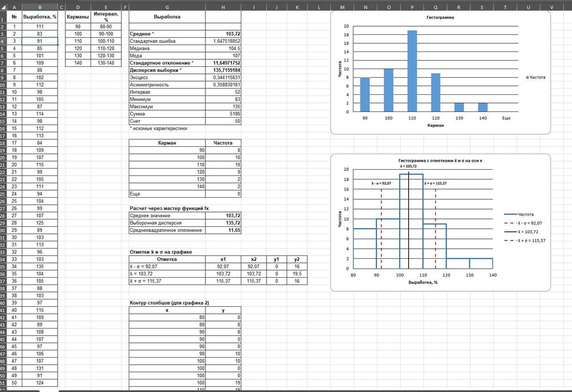572x392 pixels.
Task: Select frequency value 19 for pocket 110
Action: 223,165
